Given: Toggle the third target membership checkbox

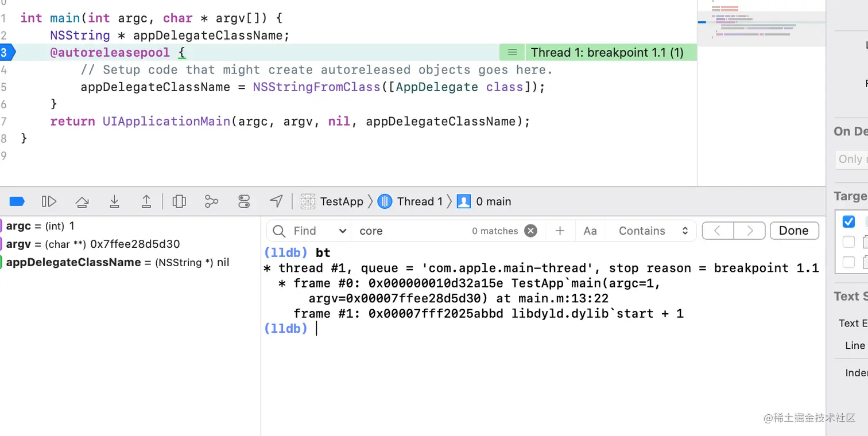Looking at the screenshot, I should (848, 262).
